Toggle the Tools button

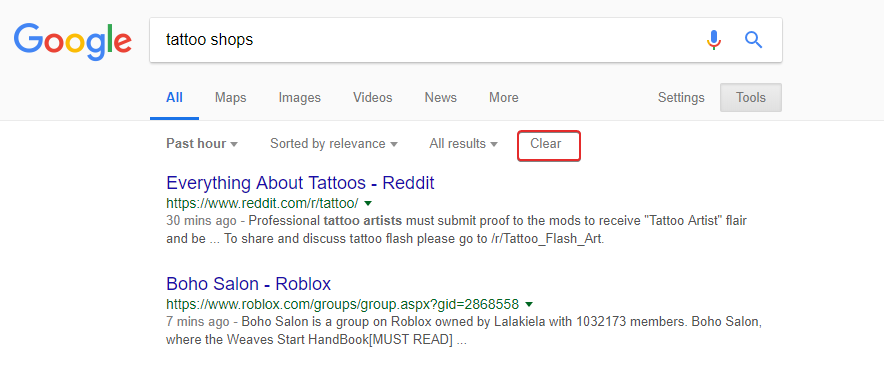click(x=751, y=98)
